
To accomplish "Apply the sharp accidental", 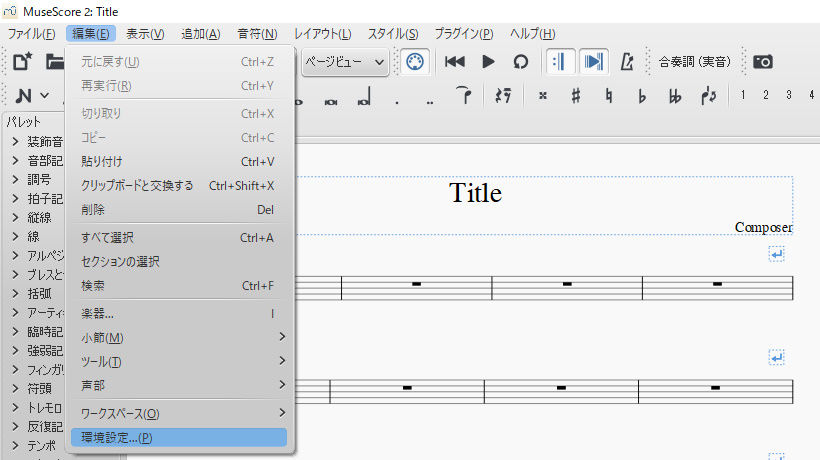I will tap(576, 96).
